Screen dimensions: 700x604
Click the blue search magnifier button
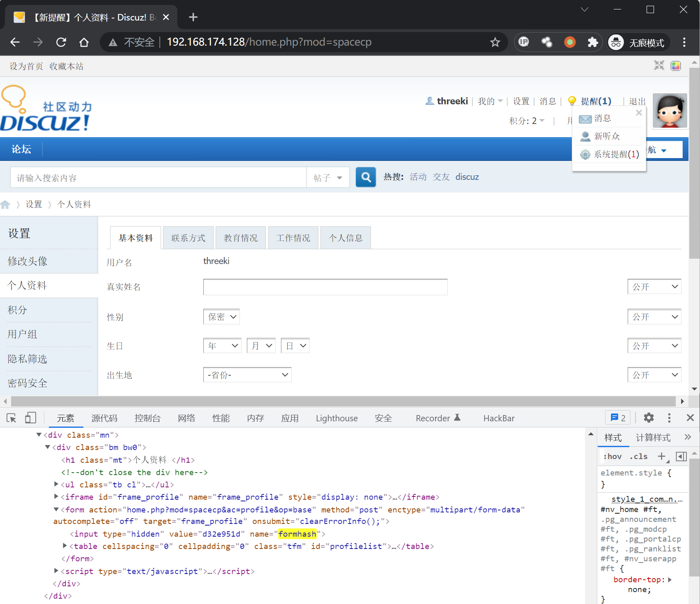(x=365, y=177)
